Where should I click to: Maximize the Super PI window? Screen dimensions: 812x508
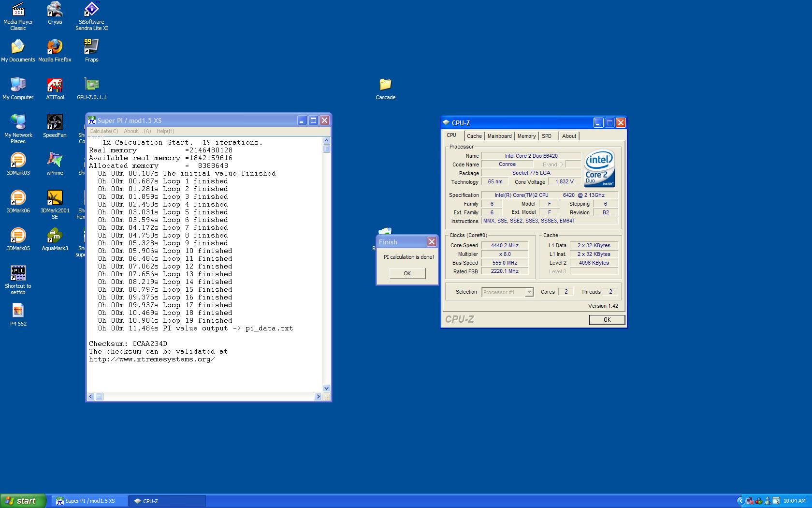click(x=313, y=120)
